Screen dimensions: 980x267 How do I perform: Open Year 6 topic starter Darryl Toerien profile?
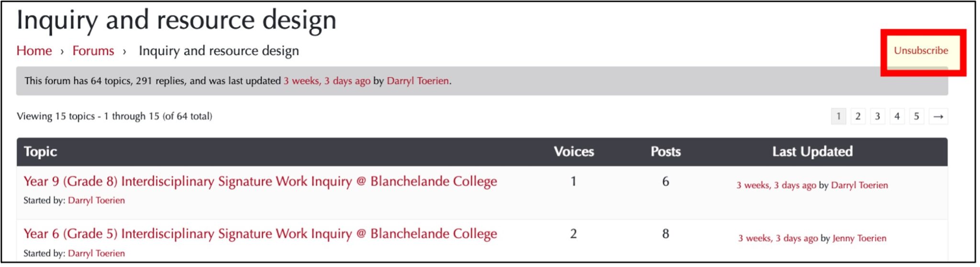click(x=96, y=253)
